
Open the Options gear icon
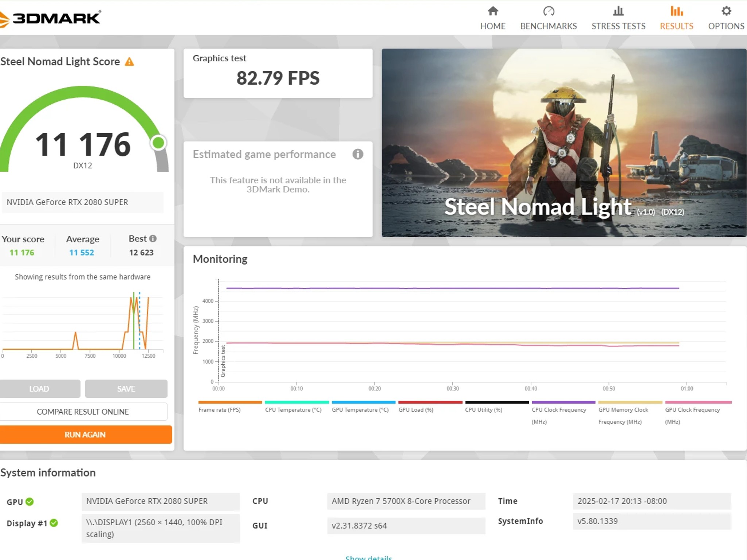pyautogui.click(x=725, y=11)
